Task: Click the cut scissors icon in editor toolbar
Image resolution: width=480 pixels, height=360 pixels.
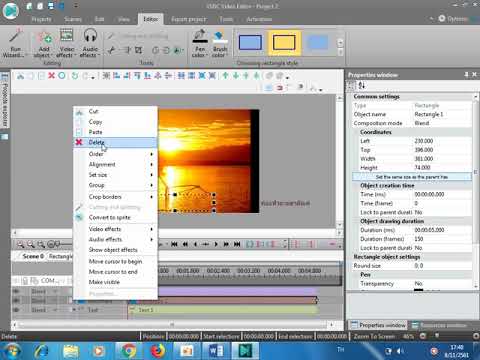Action: [20, 76]
